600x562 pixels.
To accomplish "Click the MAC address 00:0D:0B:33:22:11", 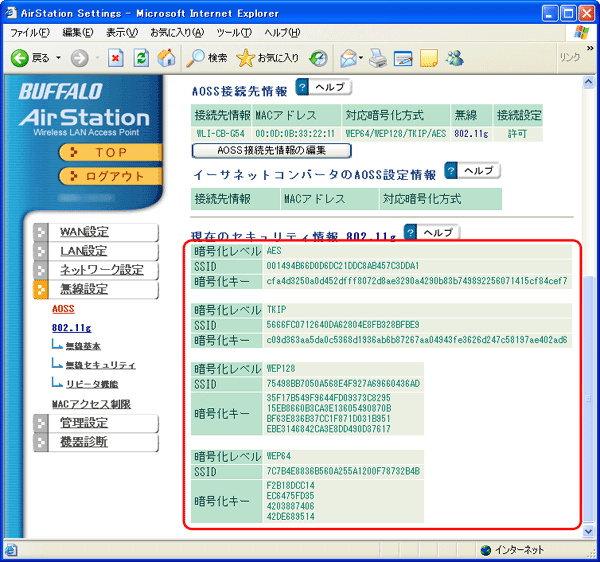I will (x=295, y=134).
